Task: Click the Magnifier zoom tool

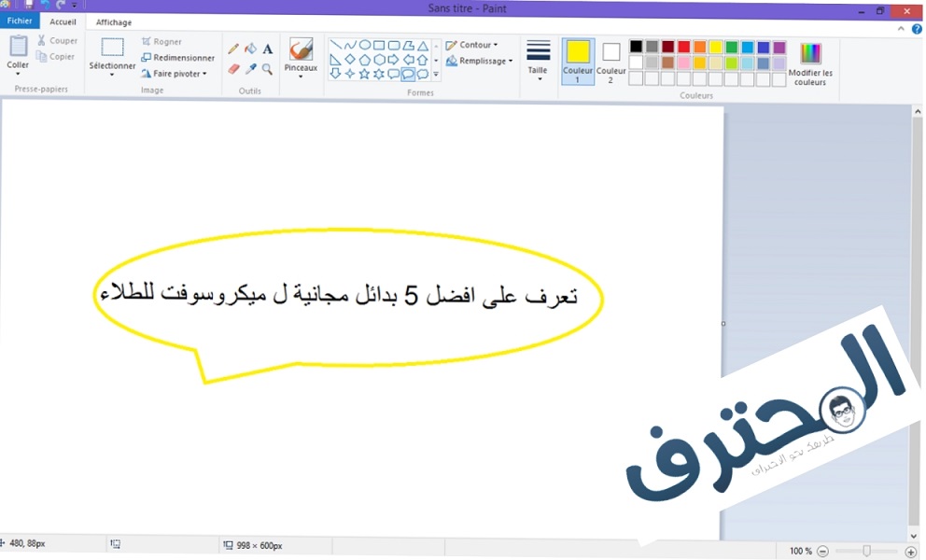Action: (268, 69)
